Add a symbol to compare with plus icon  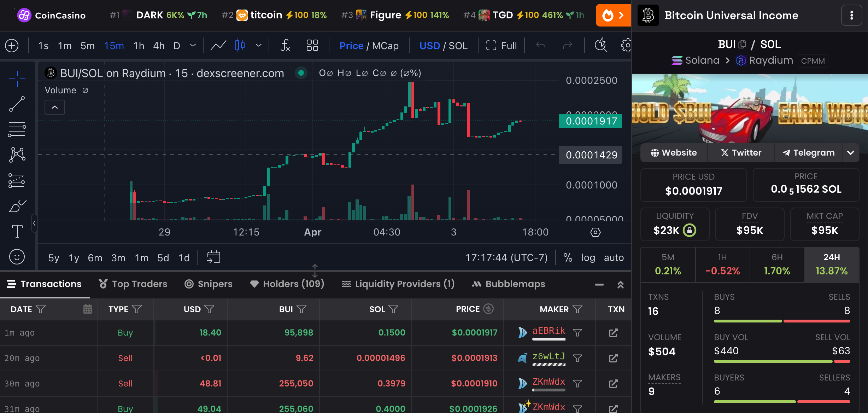(12, 46)
